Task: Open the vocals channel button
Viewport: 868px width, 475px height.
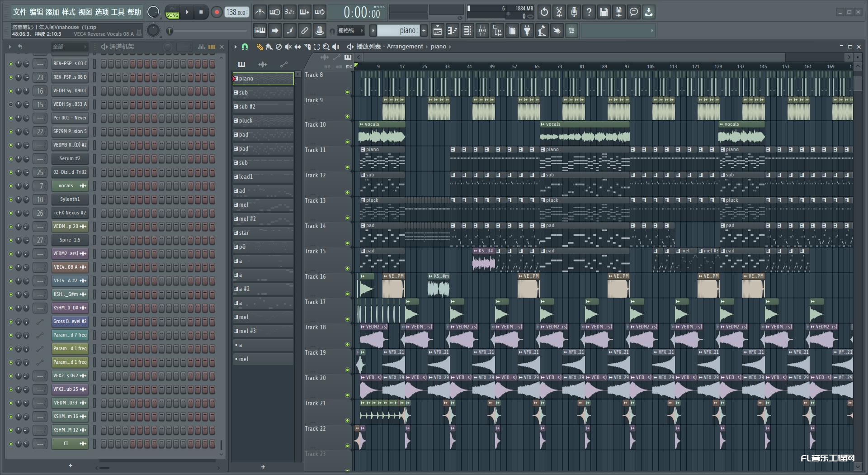Action: [x=70, y=186]
